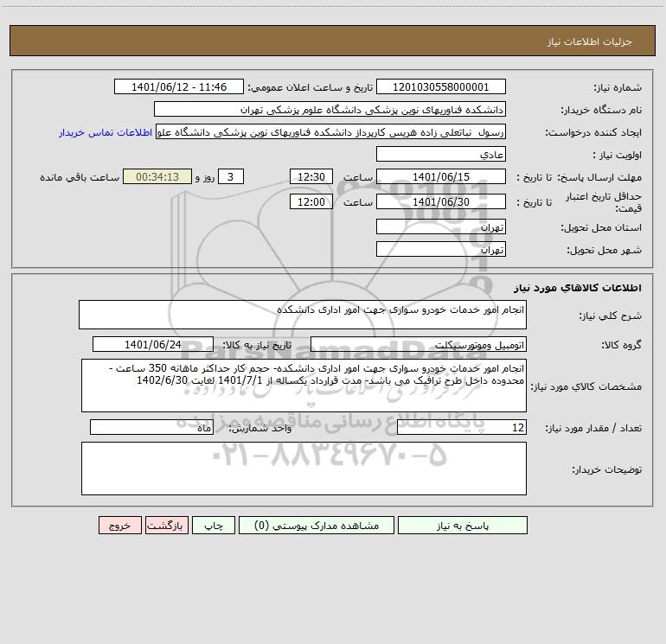Click the validity time field 12:00
Viewport: 666px width, 644px height.
[x=311, y=201]
